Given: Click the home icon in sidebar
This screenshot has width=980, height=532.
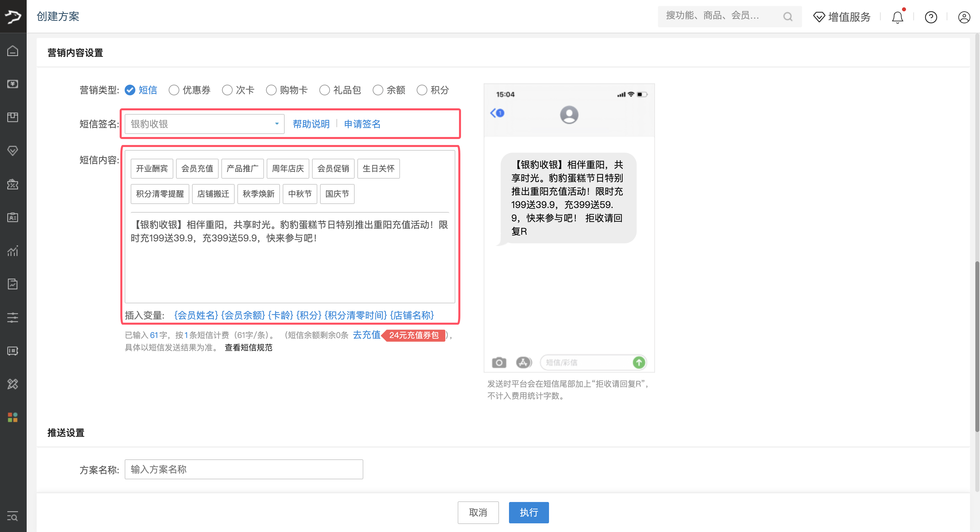Looking at the screenshot, I should click(x=13, y=51).
